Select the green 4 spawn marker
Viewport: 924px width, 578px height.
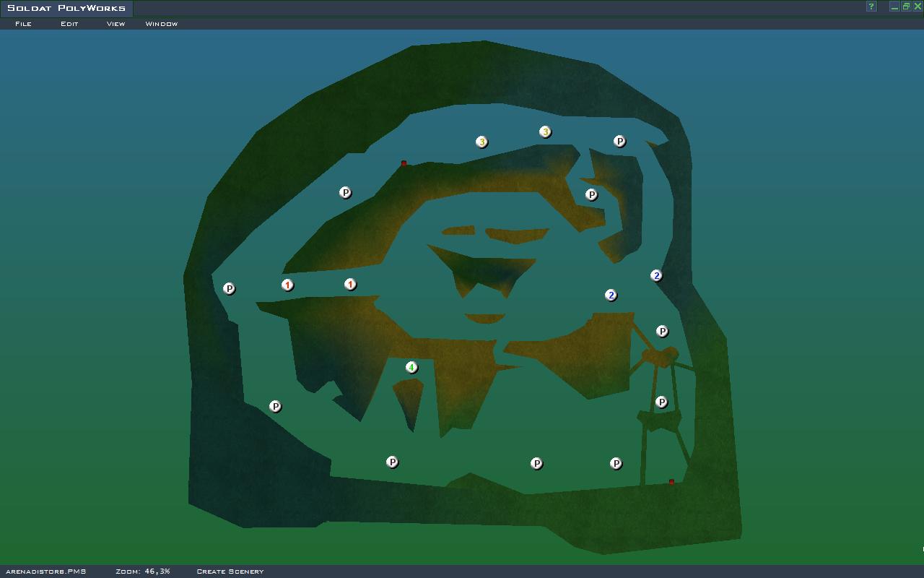coord(411,368)
